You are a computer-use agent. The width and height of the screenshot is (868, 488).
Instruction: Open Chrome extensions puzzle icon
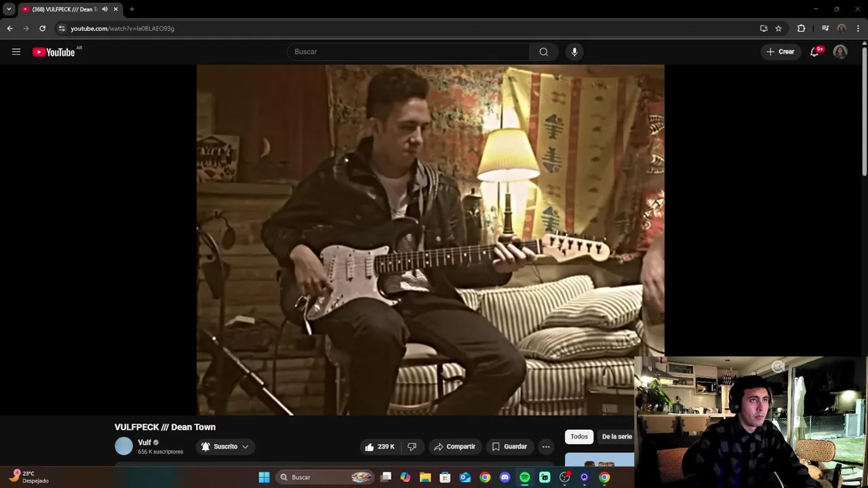(802, 28)
